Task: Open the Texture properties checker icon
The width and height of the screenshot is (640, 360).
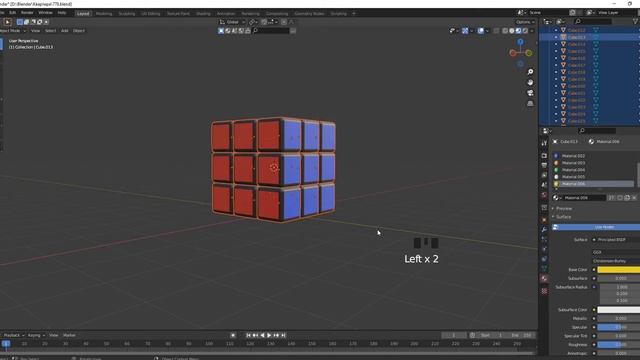Action: [544, 291]
